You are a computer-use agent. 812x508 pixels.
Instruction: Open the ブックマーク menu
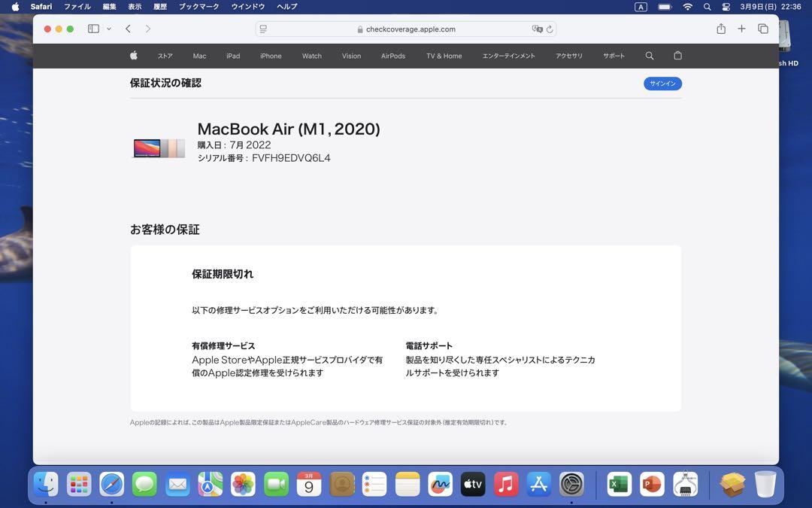tap(198, 7)
